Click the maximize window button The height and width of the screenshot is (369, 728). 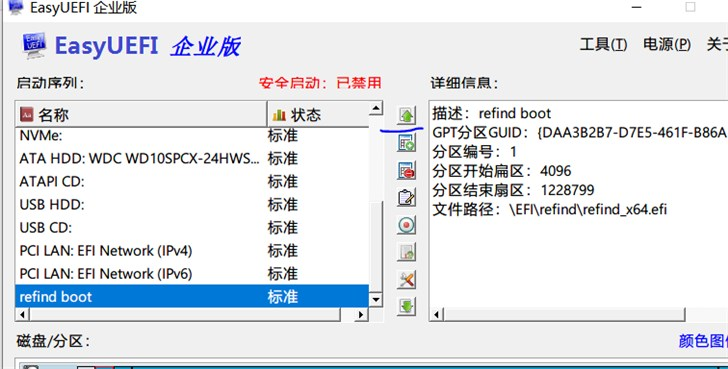pos(690,7)
